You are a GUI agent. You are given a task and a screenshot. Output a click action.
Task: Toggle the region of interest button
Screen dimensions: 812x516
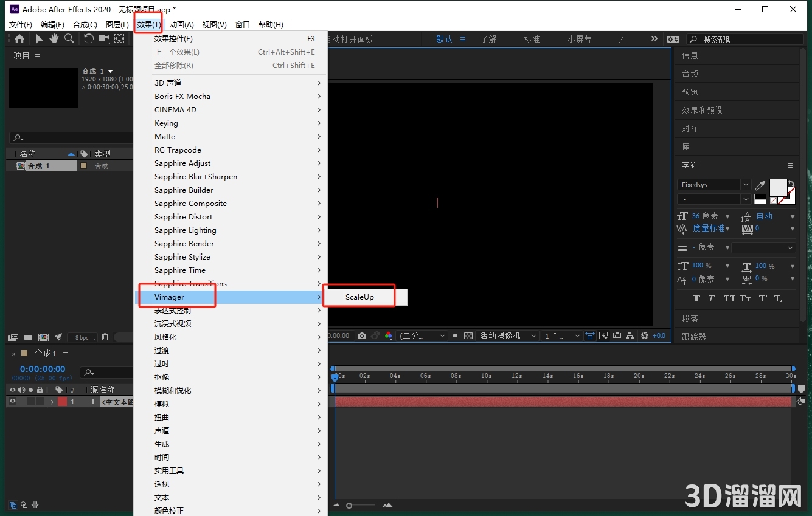coord(456,335)
